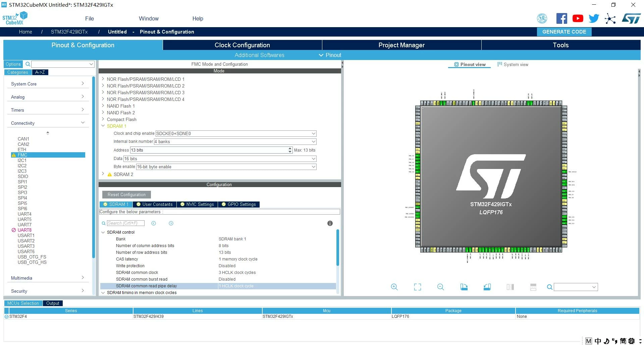Go to the next parameter search result
The width and height of the screenshot is (644, 345).
171,223
